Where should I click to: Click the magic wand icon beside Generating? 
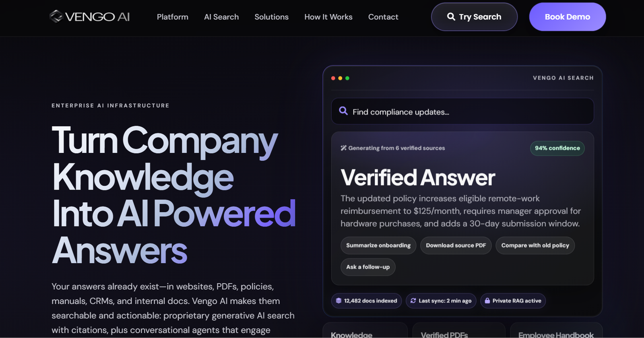coord(343,148)
